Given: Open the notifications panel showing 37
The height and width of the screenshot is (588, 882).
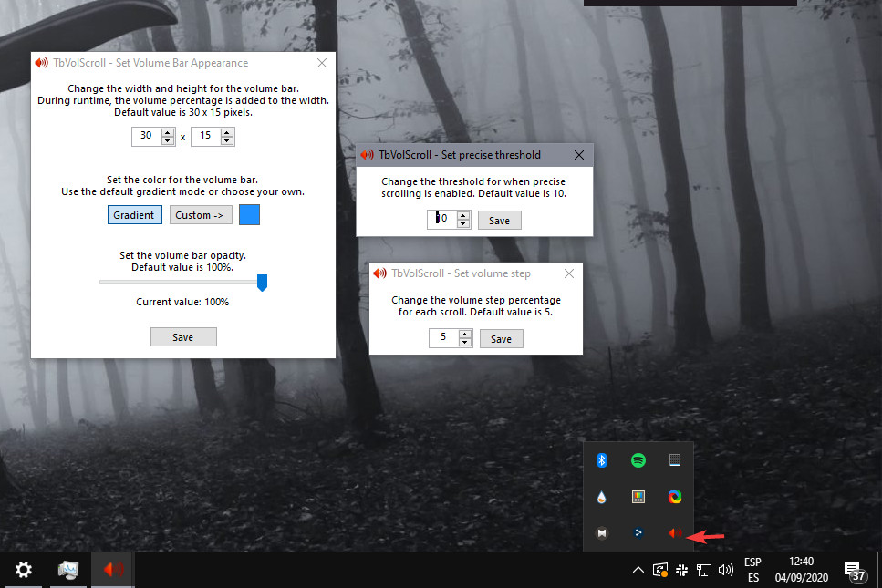Looking at the screenshot, I should [854, 569].
